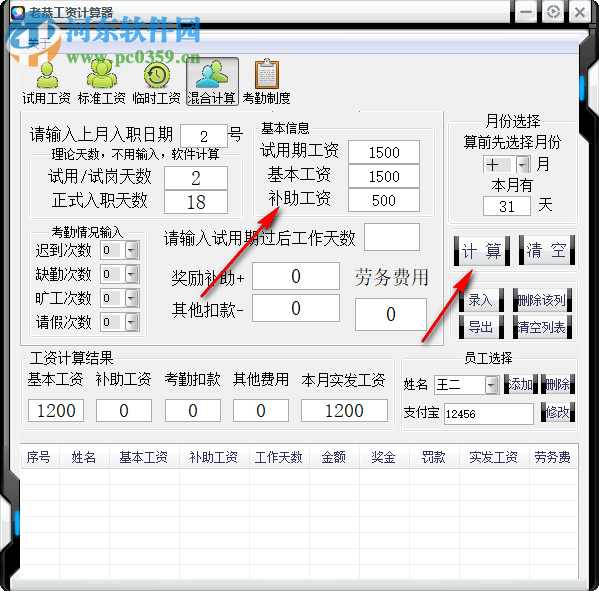Screen dimensions: 599x591
Task: Click the 计算 button
Action: coord(481,251)
